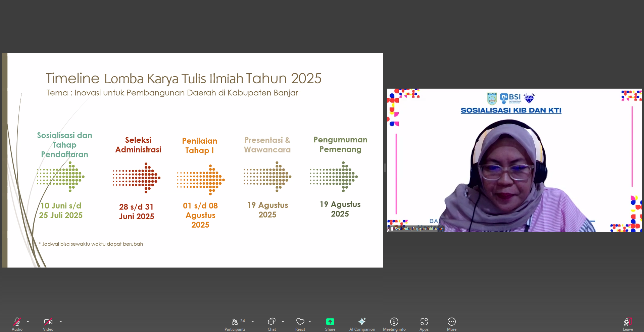Select the speaker video thumbnail

click(514, 160)
